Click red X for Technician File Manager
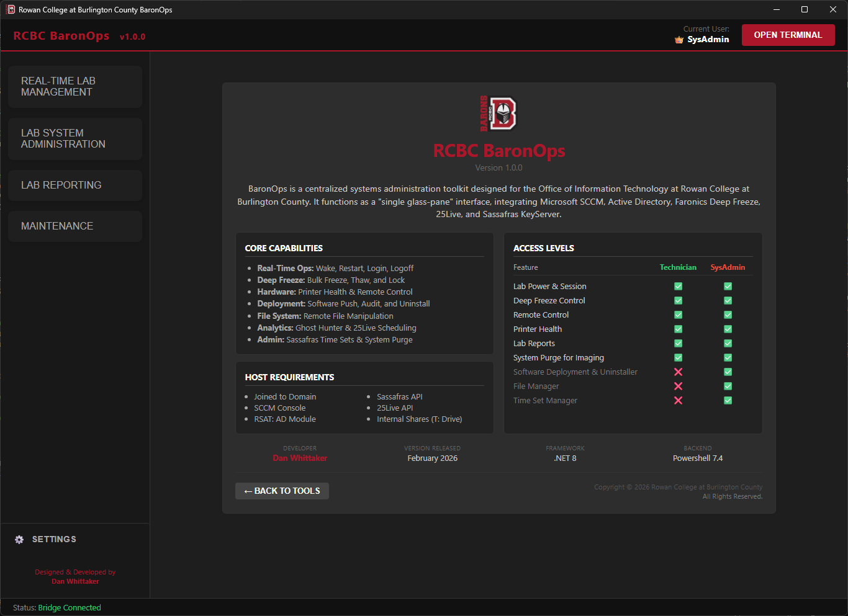Viewport: 848px width, 616px height. click(x=678, y=386)
